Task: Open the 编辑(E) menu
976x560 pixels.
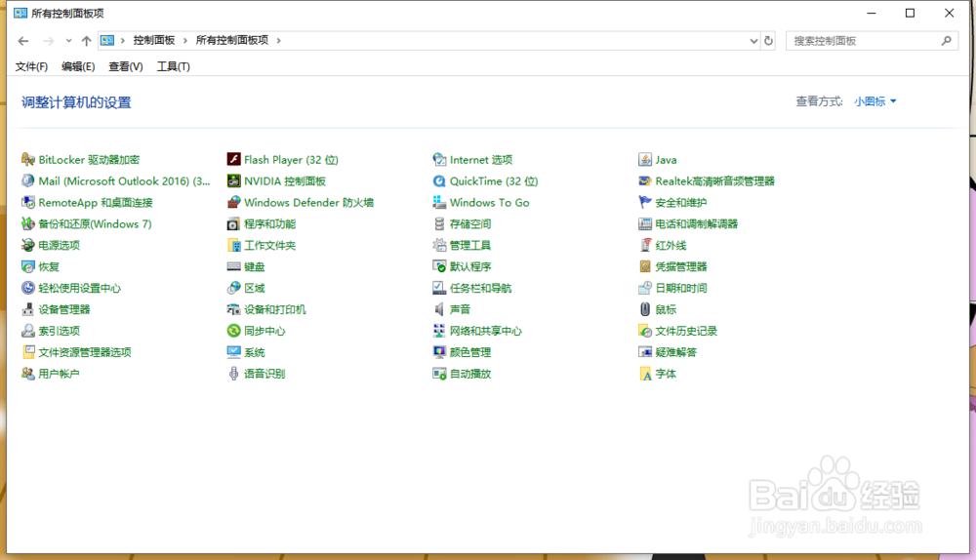Action: pyautogui.click(x=78, y=66)
